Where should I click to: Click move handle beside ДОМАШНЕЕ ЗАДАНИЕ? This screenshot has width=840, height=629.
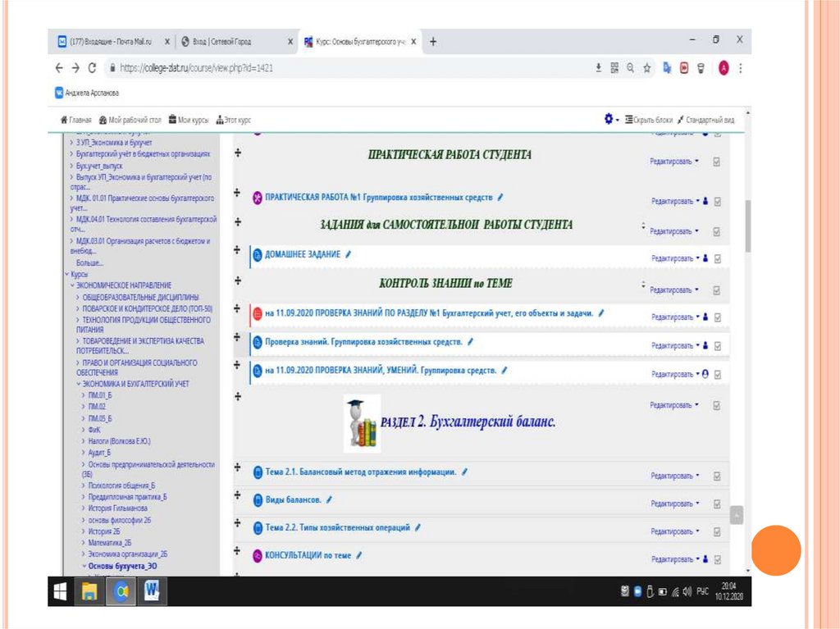(x=237, y=249)
